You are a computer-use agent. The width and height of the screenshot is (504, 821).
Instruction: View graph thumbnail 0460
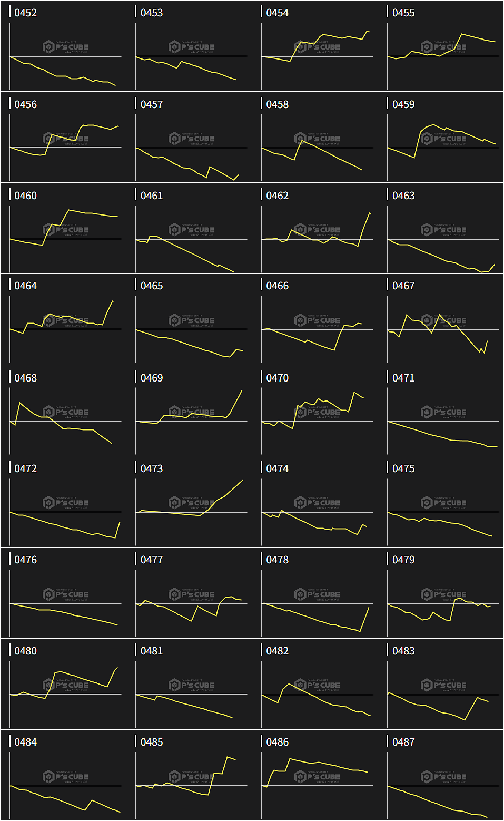[x=63, y=229]
